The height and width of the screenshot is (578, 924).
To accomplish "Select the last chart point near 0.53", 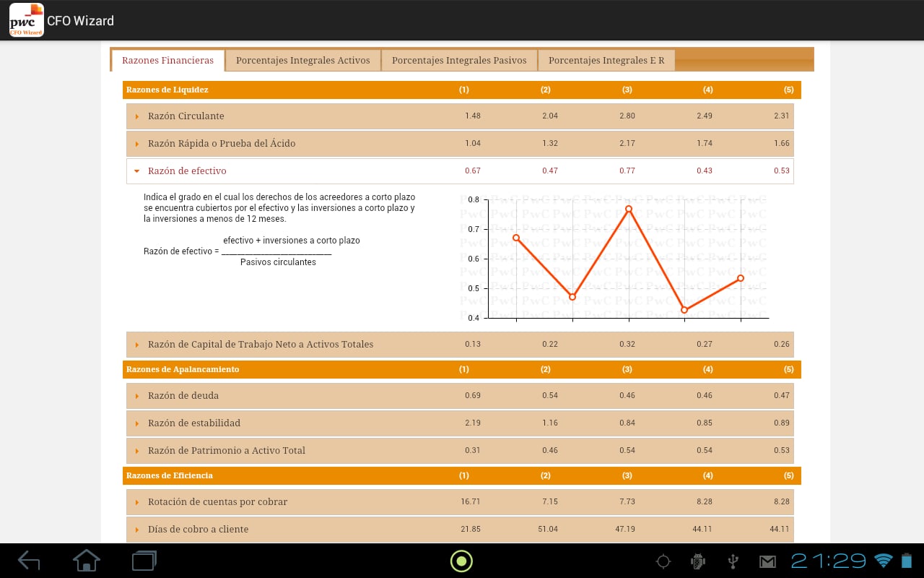I will point(741,278).
